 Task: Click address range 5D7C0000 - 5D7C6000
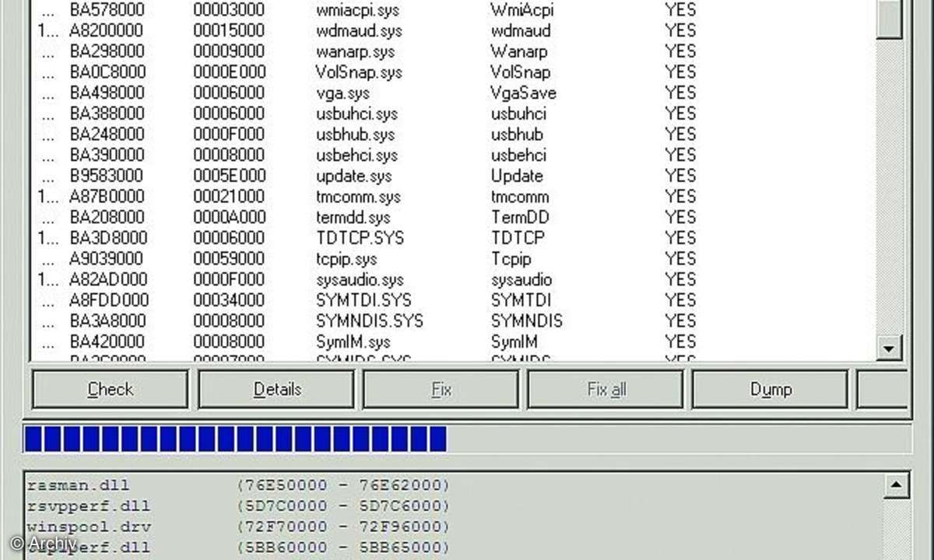342,506
